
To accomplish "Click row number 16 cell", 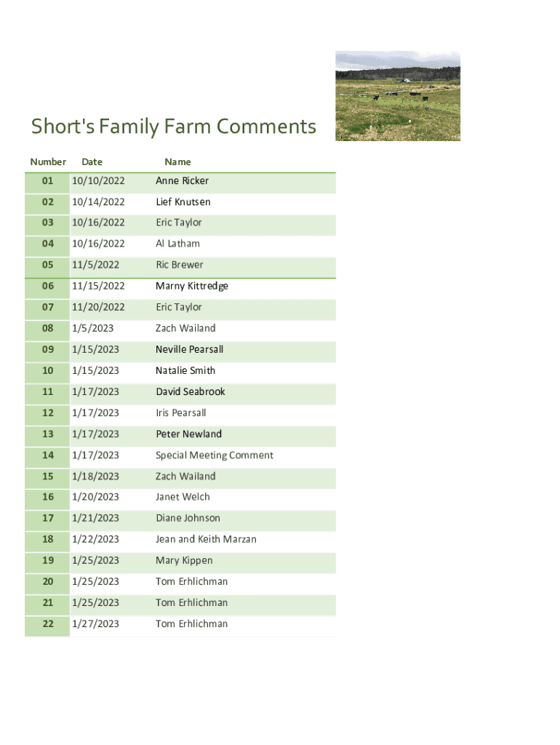I will [x=48, y=497].
